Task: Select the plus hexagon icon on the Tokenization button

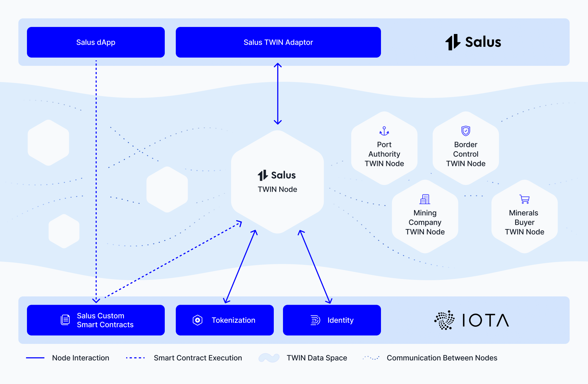Action: pos(197,320)
